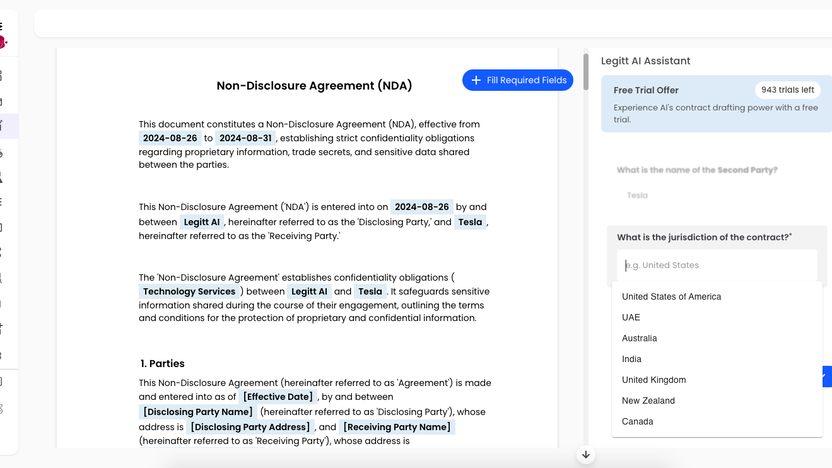
Task: Click the Legitt AI Assistant panel heading
Action: pos(646,61)
